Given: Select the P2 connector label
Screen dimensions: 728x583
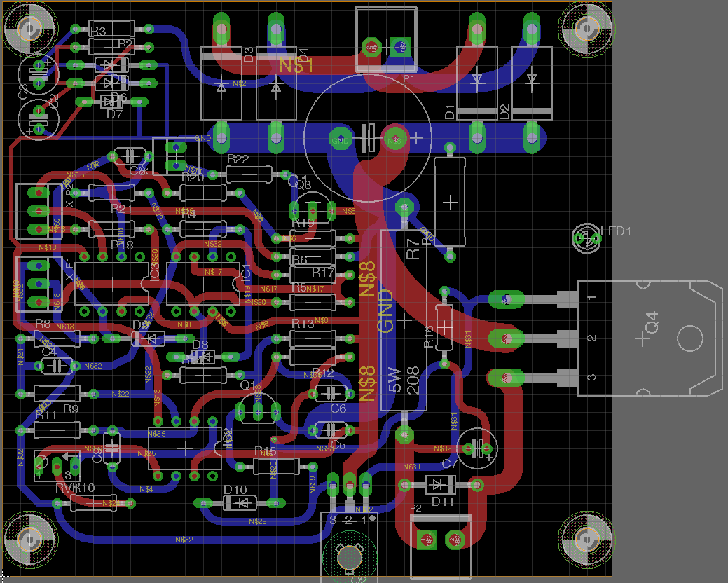Looking at the screenshot, I should [x=415, y=508].
